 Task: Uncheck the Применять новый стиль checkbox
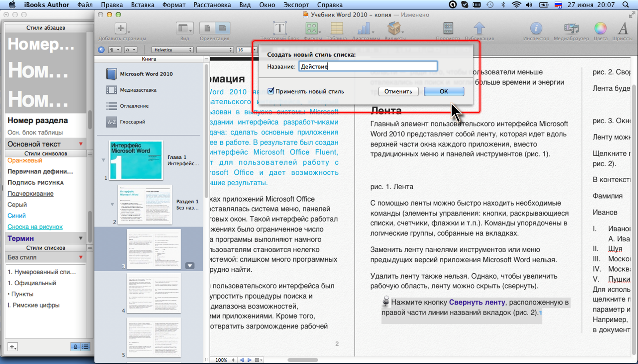click(271, 91)
